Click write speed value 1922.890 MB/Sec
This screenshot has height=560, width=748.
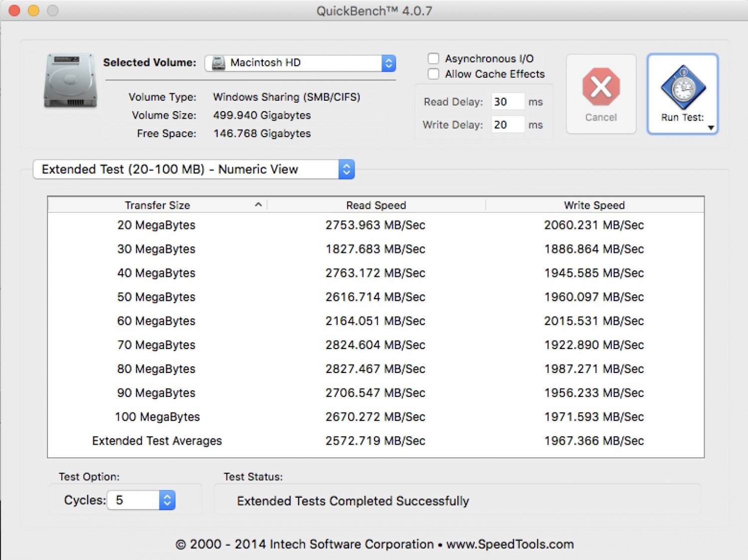point(594,345)
